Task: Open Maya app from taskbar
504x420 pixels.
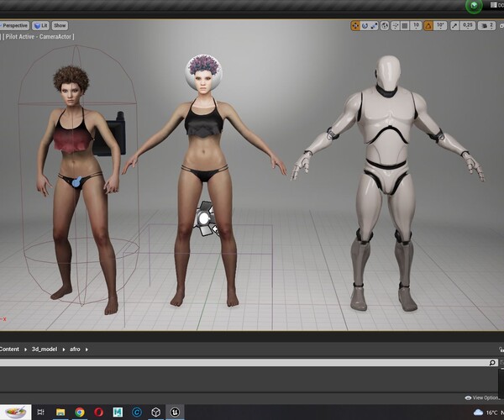Action: tap(118, 412)
